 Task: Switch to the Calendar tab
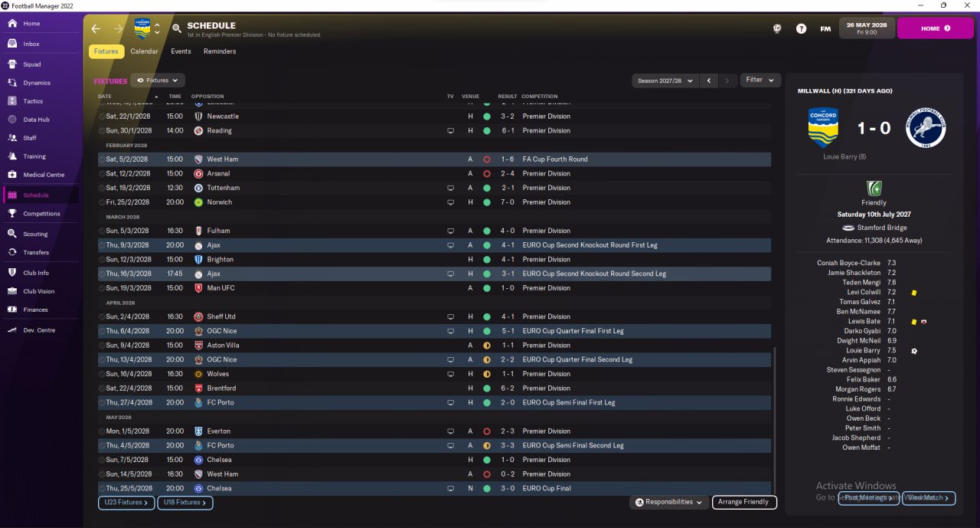pyautogui.click(x=144, y=51)
